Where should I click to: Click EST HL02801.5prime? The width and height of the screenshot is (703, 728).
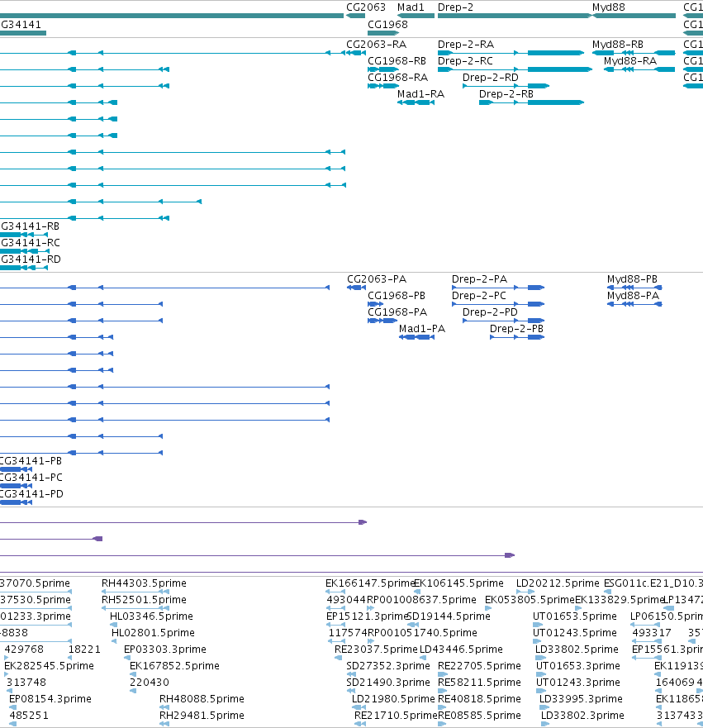tap(153, 633)
